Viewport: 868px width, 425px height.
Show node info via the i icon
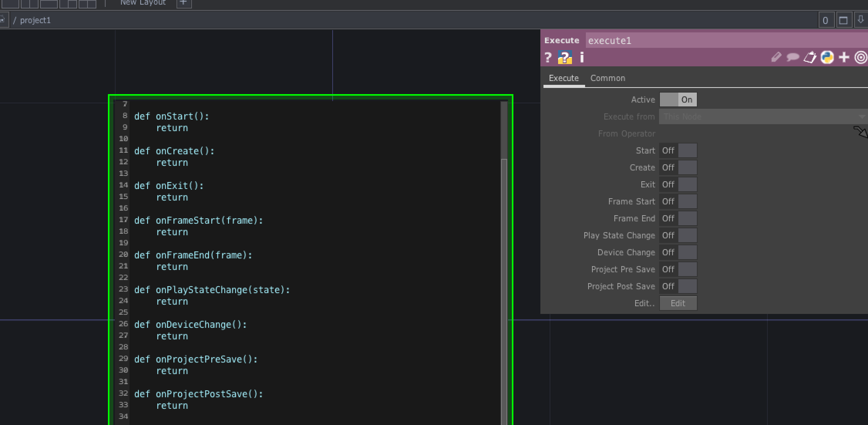tap(581, 57)
